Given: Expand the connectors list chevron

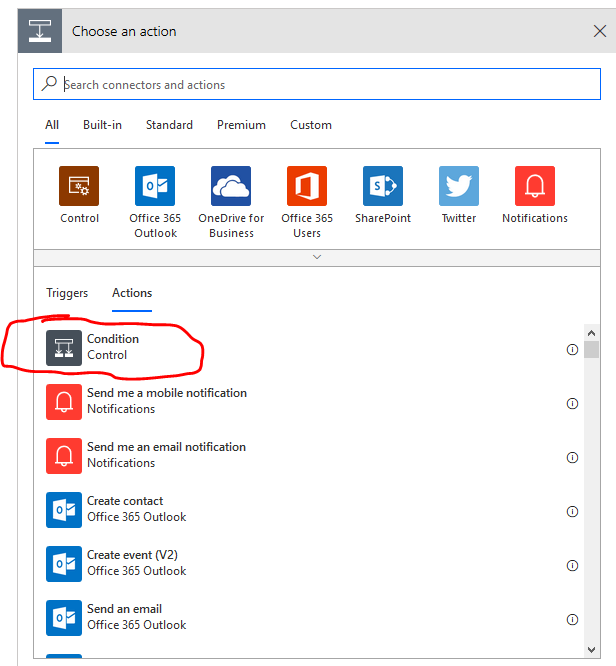Looking at the screenshot, I should 317,257.
